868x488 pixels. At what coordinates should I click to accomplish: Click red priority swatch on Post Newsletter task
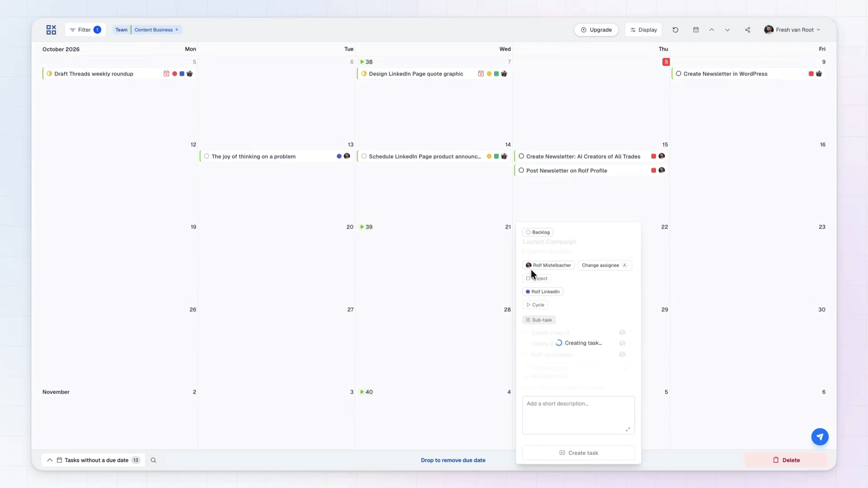pos(653,170)
